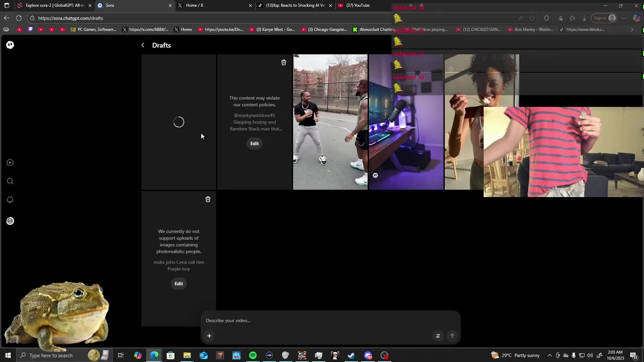Click volume icon in system tray
The image size is (644, 362).
click(x=590, y=355)
